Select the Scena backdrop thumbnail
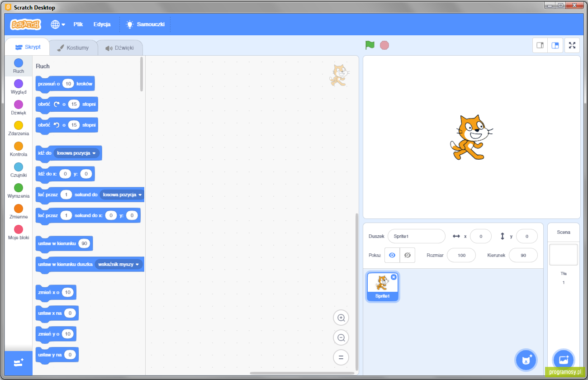The width and height of the screenshot is (588, 380). (564, 255)
